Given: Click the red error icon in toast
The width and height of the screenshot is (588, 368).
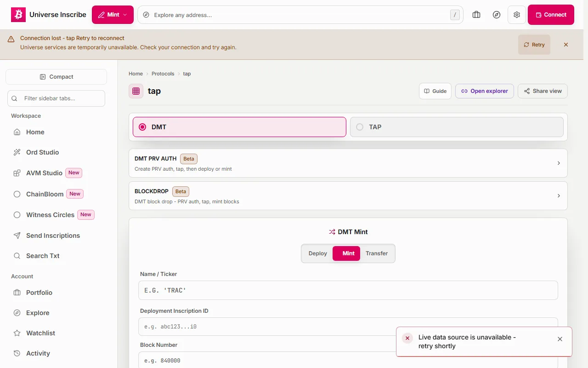Looking at the screenshot, I should pyautogui.click(x=407, y=338).
